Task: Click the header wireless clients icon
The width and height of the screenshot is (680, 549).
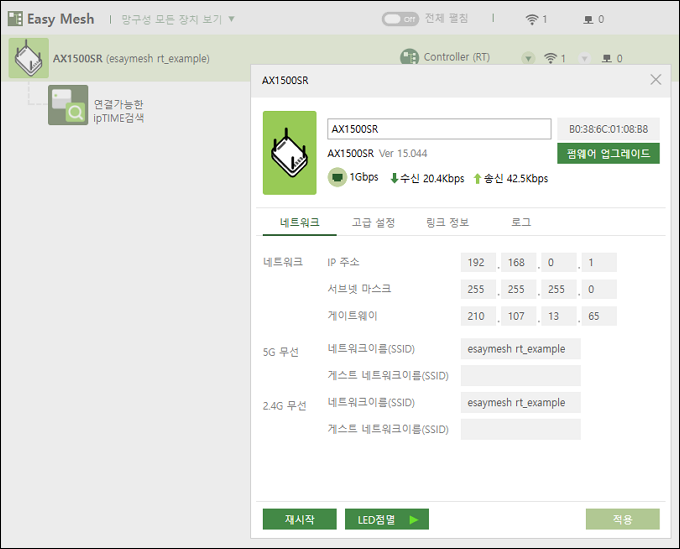Action: click(532, 19)
